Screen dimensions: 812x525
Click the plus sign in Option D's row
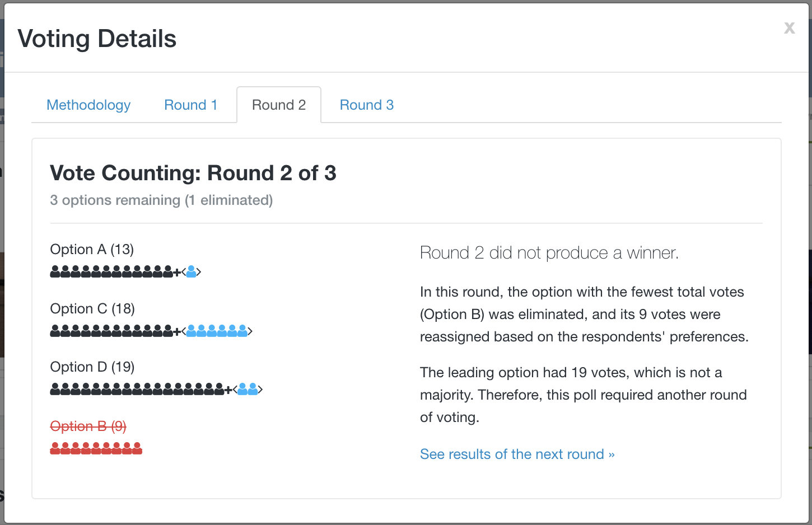point(228,390)
